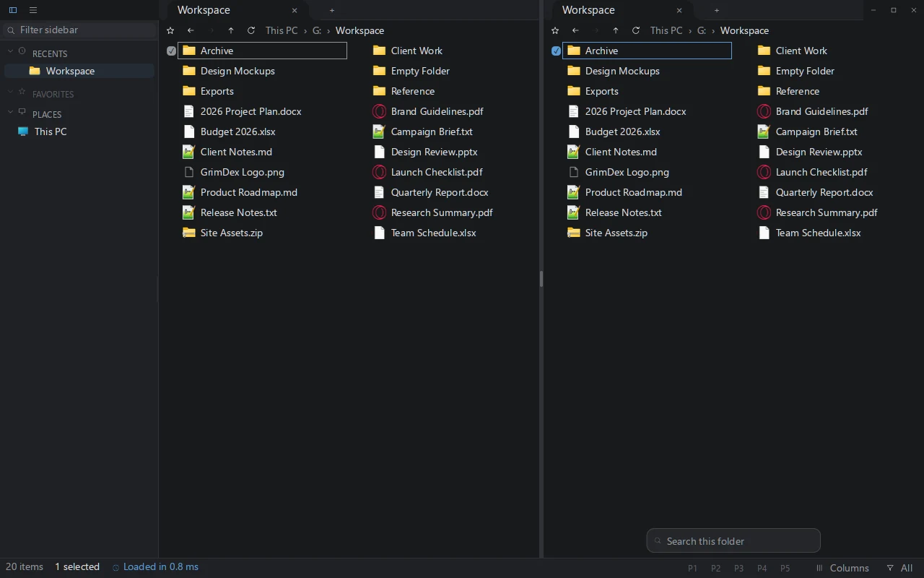Click This PC monitor icon in sidebar
Viewport: 924px width, 578px height.
[23, 131]
